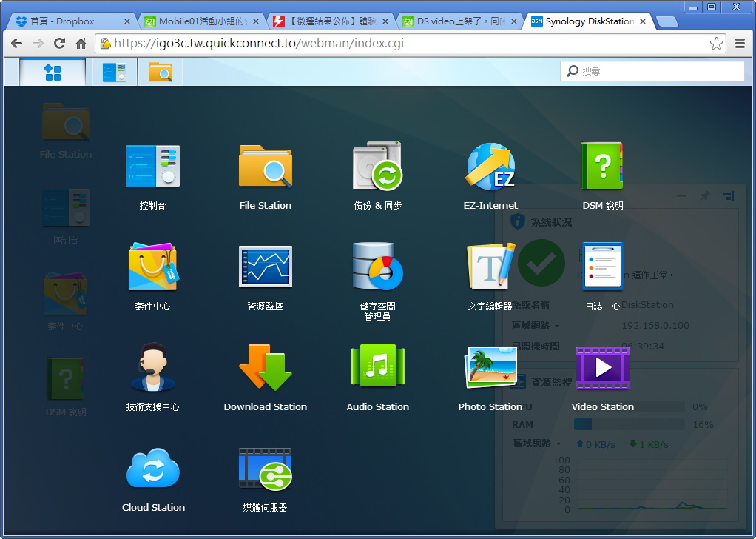Click the 系統狀況 widget title
Viewport: 756px width, 539px height.
(x=551, y=222)
